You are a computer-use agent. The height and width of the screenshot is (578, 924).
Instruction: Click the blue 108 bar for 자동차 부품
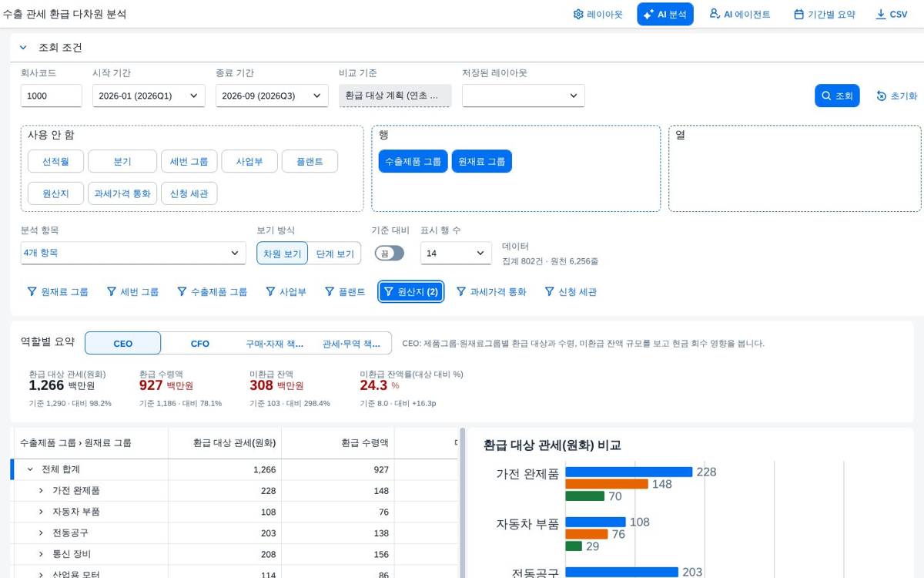point(595,522)
